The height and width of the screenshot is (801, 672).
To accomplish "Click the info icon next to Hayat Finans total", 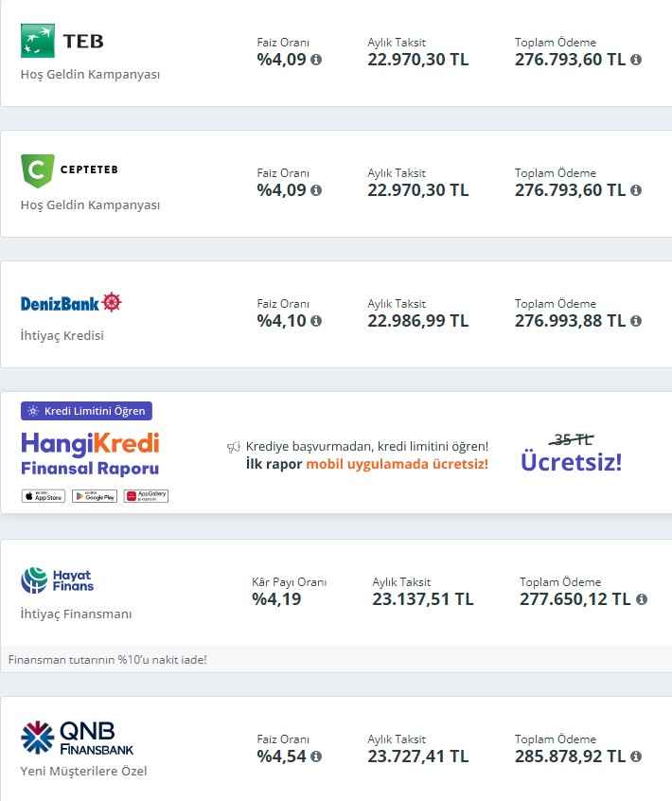I will tap(642, 599).
